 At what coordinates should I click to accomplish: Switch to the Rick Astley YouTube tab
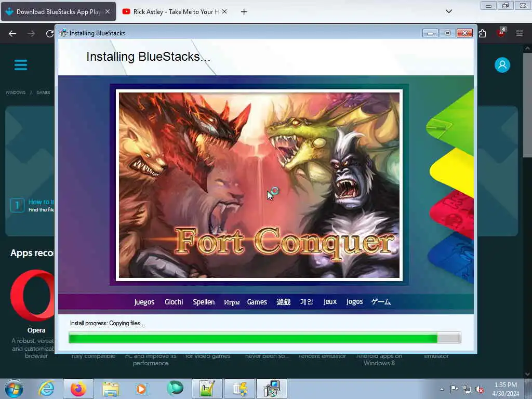pyautogui.click(x=175, y=11)
